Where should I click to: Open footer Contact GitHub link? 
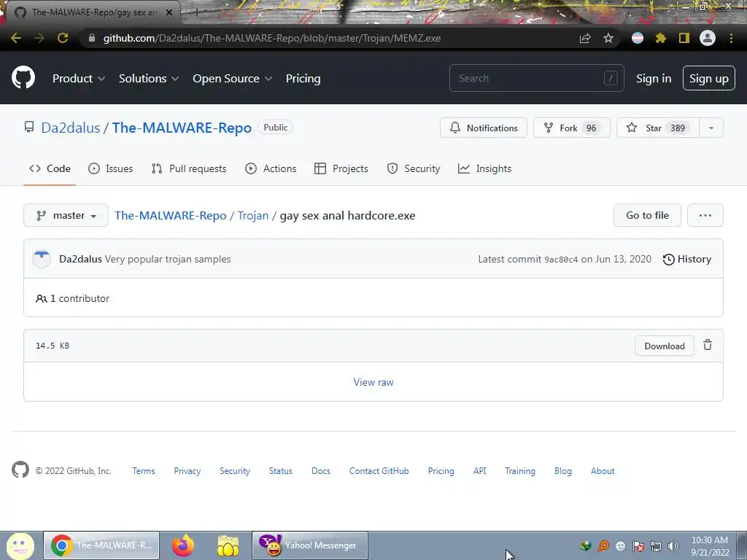pos(379,471)
